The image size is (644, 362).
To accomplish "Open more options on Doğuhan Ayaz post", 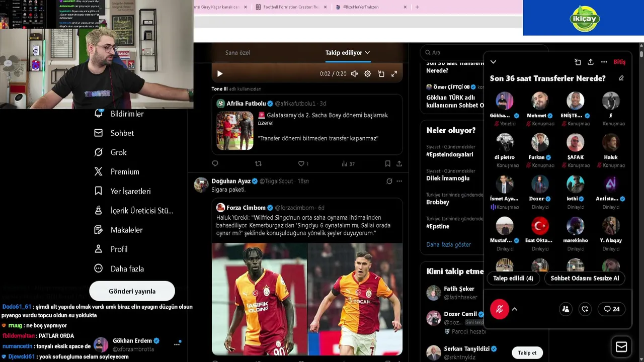I will coord(399,181).
